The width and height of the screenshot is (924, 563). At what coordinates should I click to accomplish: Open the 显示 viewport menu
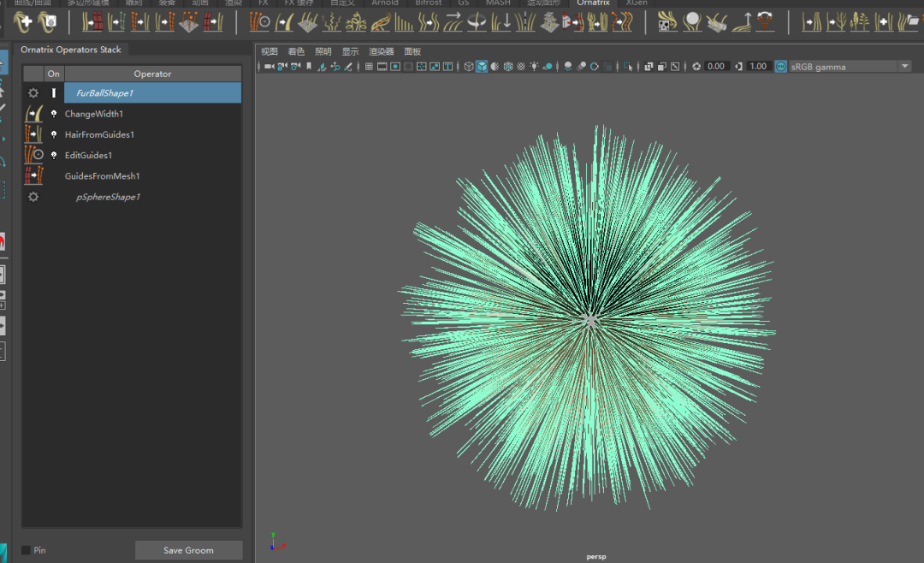(351, 51)
